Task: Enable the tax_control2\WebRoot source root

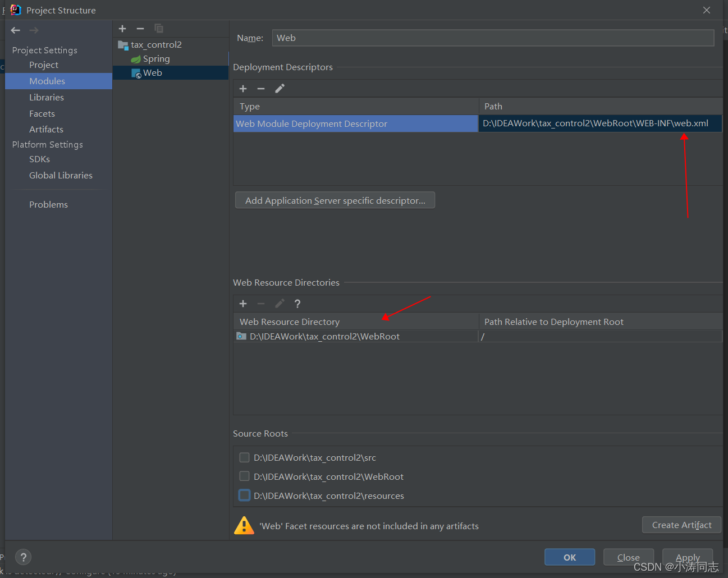Action: click(244, 476)
